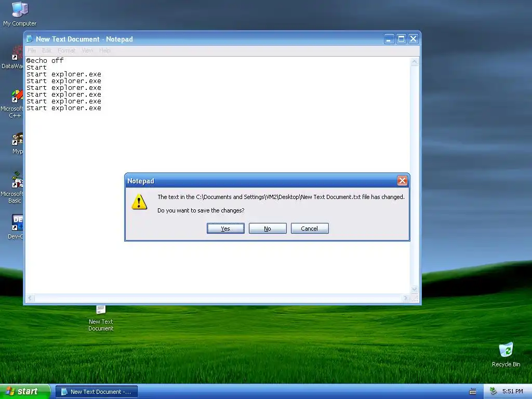Click the safely remove hardware tray icon

point(494,392)
